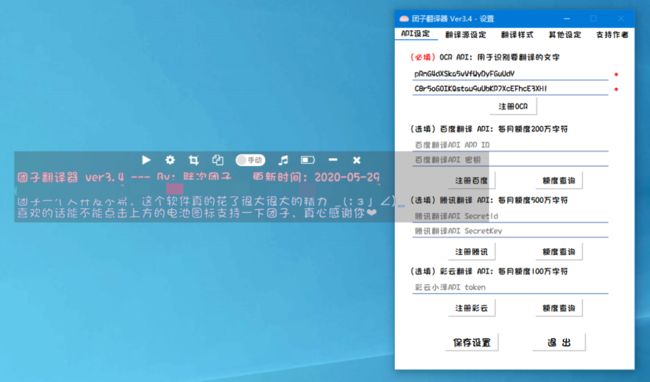Click 额度查询 button beside 注册彩云
The height and width of the screenshot is (382, 650).
pos(559,308)
